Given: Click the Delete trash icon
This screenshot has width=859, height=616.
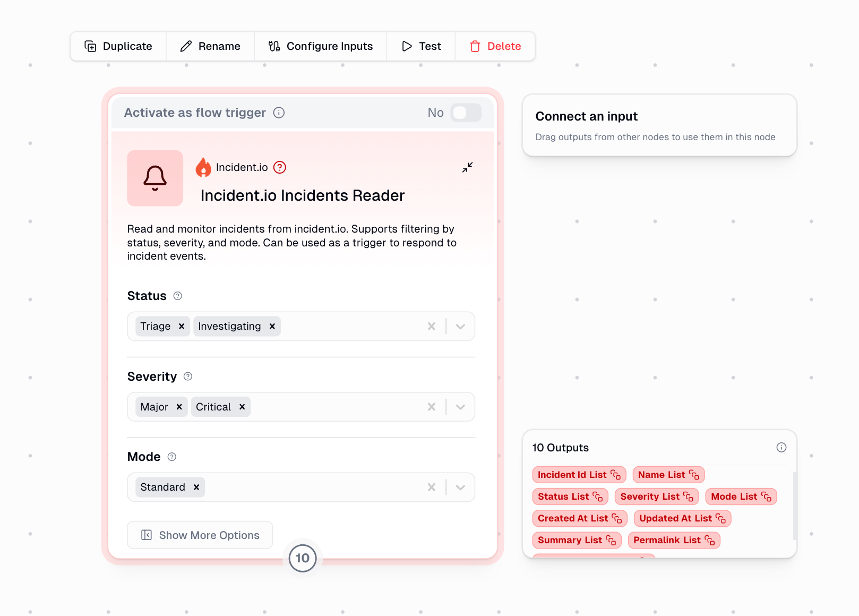Looking at the screenshot, I should [x=475, y=47].
